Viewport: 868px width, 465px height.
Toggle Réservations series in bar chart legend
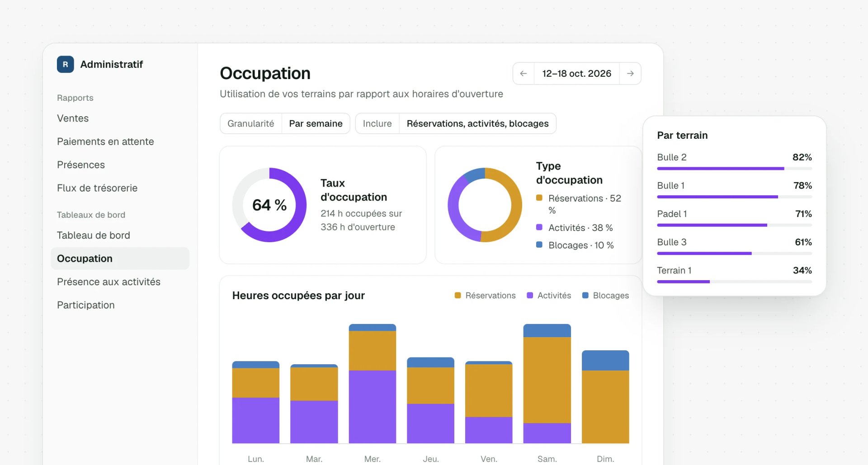click(x=485, y=296)
